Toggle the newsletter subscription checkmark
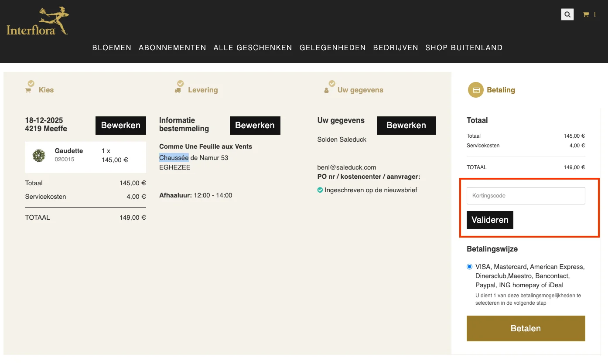Image resolution: width=608 pixels, height=364 pixels. click(320, 190)
